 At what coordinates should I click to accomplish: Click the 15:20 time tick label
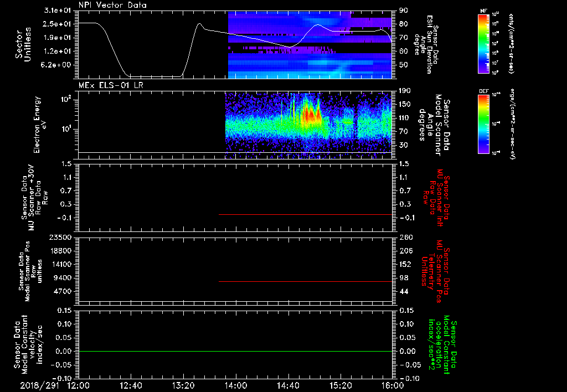[341, 385]
